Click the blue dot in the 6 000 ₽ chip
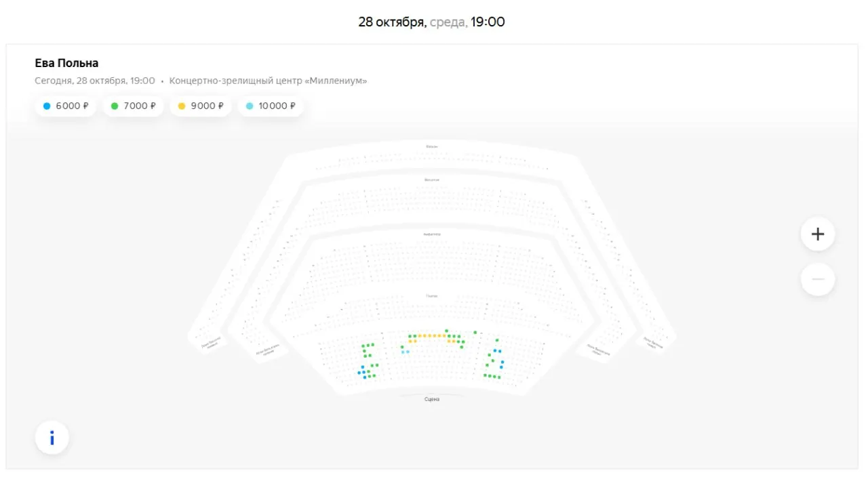The width and height of the screenshot is (868, 479). pos(47,106)
